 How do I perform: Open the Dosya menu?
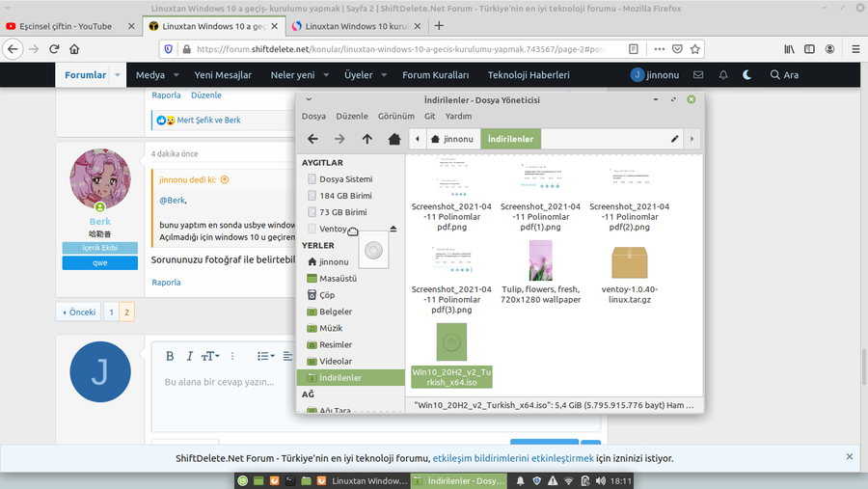click(x=313, y=117)
